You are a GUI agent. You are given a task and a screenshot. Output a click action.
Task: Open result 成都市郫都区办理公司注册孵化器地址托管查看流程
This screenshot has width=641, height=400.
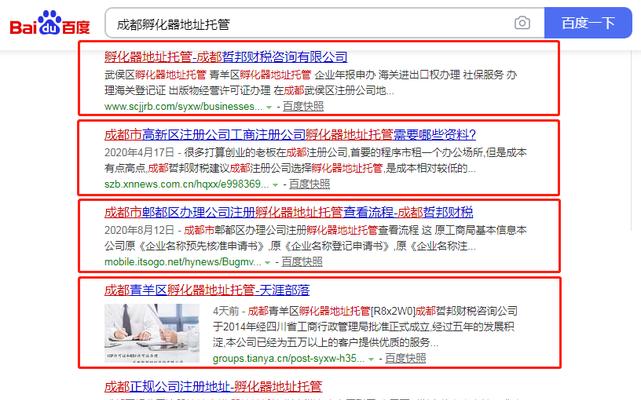289,212
